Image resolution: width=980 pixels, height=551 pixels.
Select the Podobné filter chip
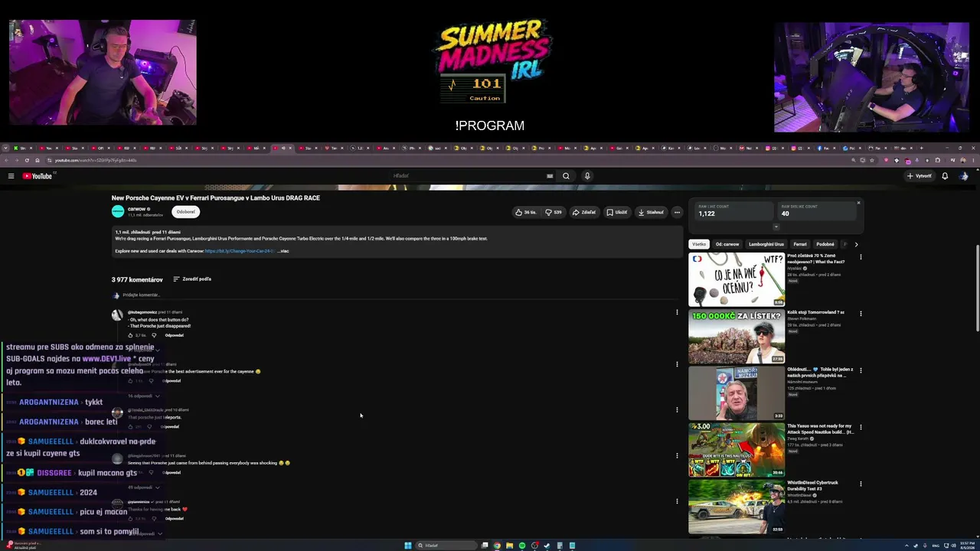(x=825, y=244)
